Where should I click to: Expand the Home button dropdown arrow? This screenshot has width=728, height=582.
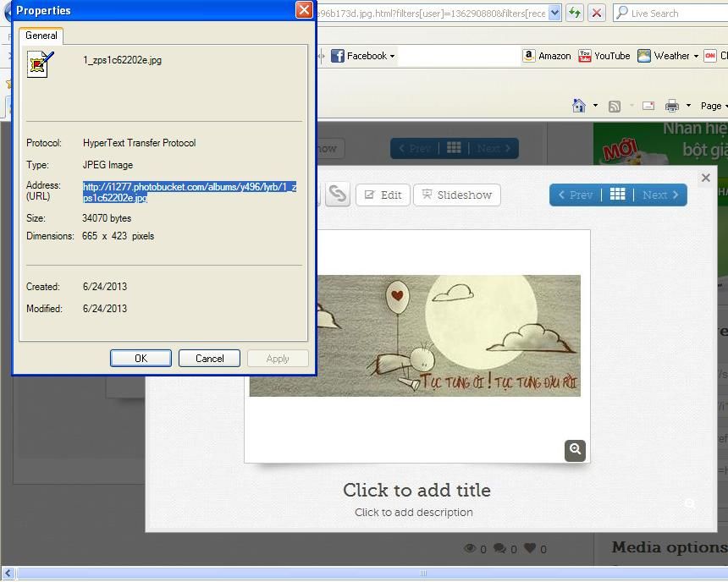click(x=595, y=106)
